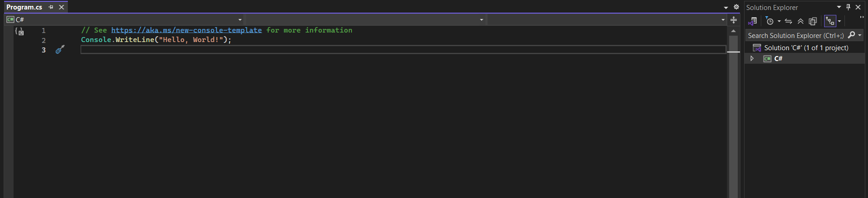This screenshot has width=868, height=198.
Task: Click the vertical scrollbar up arrow
Action: coord(733,31)
